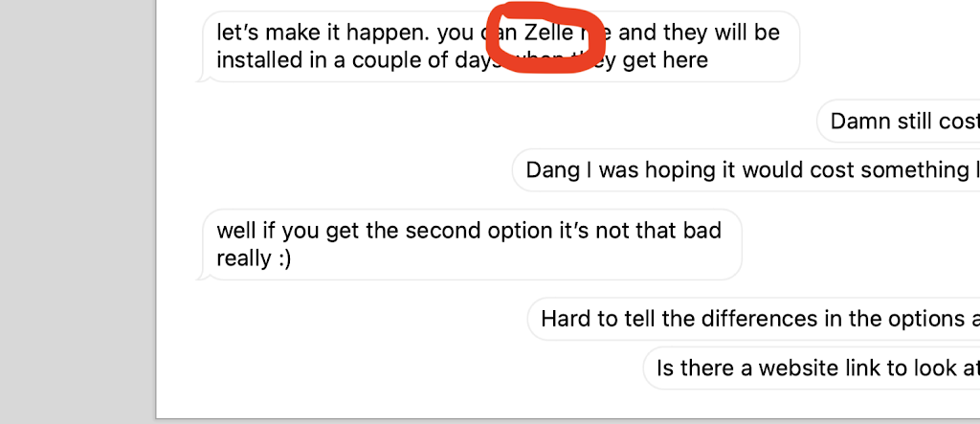
Task: Click the ":)" smiley in the reply
Action: (280, 258)
